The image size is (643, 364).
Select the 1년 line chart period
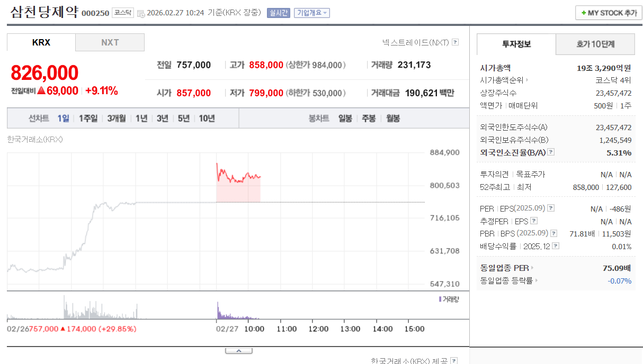click(x=141, y=118)
